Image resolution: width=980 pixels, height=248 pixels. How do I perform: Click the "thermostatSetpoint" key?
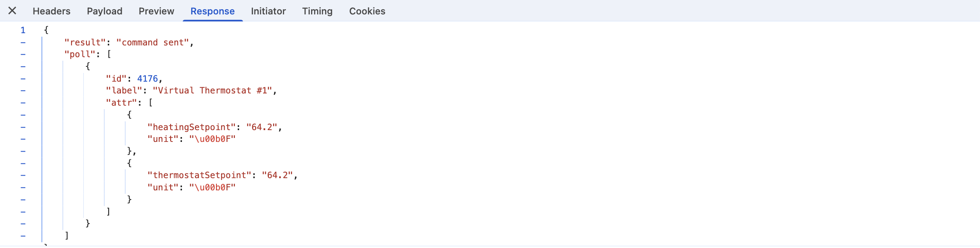199,175
